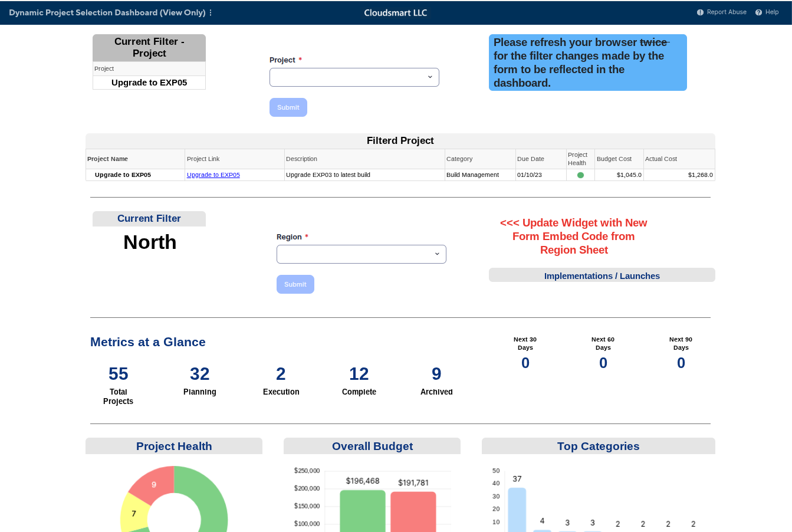This screenshot has width=792, height=532.
Task: Click the Top Categories widget title
Action: tap(599, 446)
